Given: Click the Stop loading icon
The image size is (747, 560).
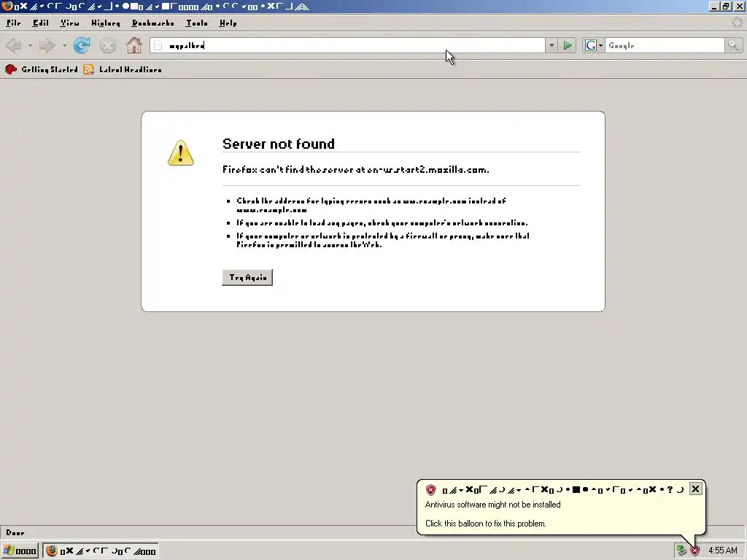Looking at the screenshot, I should tap(108, 46).
